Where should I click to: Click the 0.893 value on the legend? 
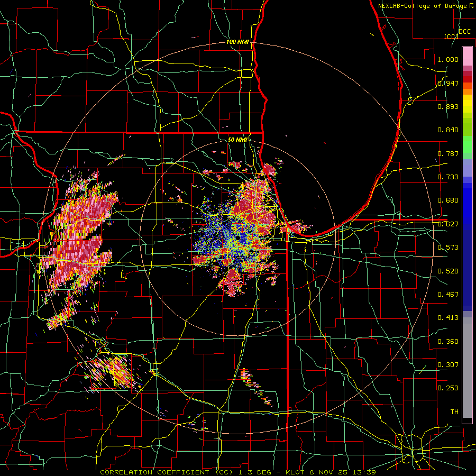[448, 106]
